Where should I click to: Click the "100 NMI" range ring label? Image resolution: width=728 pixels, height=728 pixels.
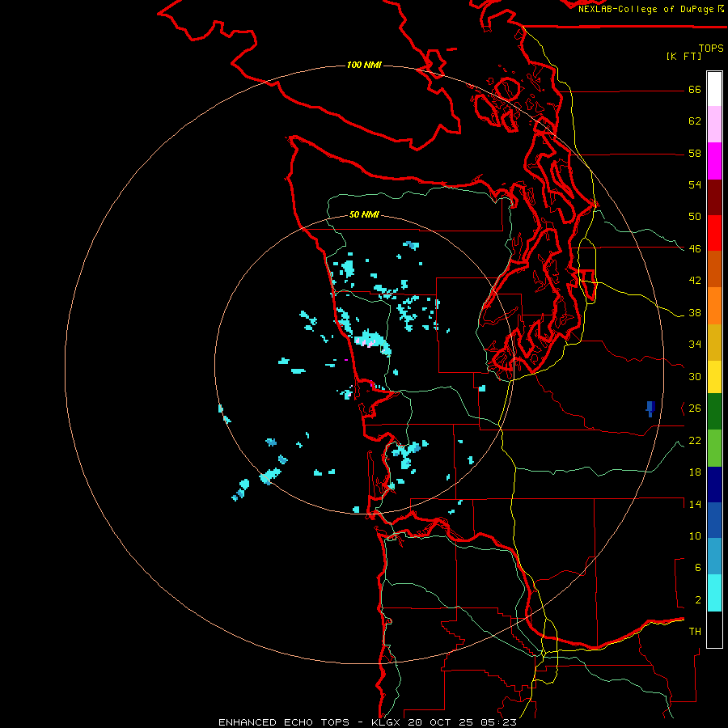pos(364,65)
